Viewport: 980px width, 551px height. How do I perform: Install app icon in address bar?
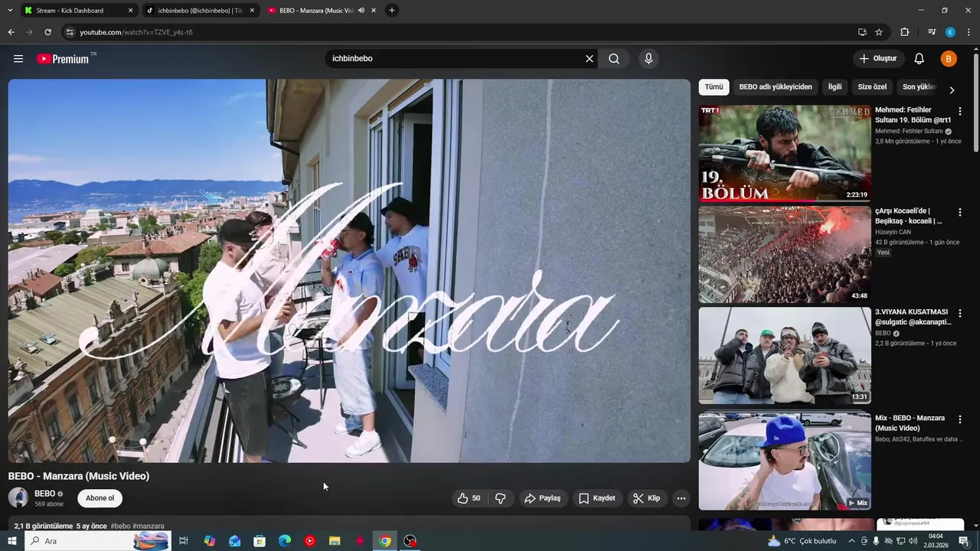point(862,32)
